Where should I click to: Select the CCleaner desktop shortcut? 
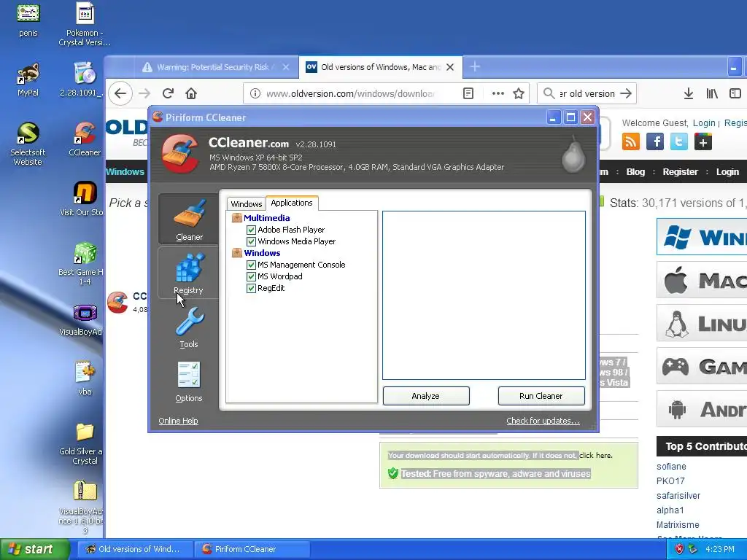coord(85,139)
